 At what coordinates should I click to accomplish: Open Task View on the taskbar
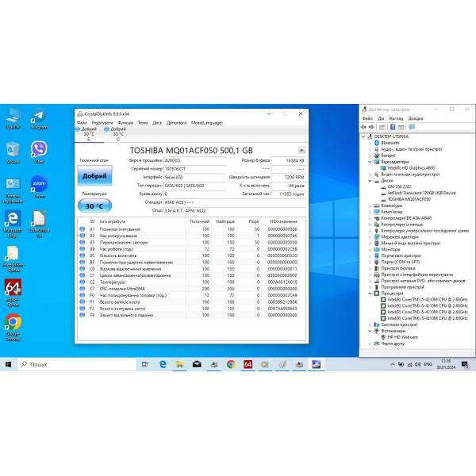point(145,364)
